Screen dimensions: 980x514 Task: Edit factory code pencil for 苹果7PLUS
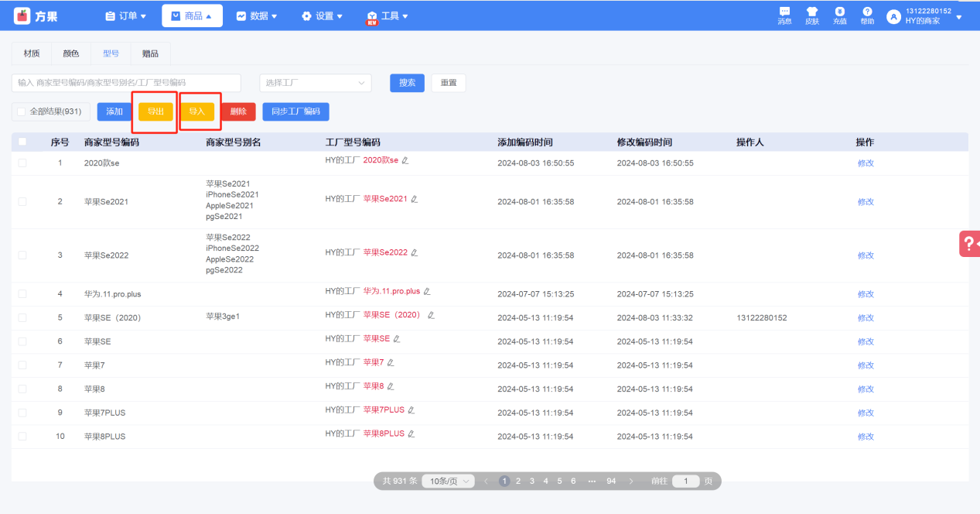pyautogui.click(x=411, y=410)
